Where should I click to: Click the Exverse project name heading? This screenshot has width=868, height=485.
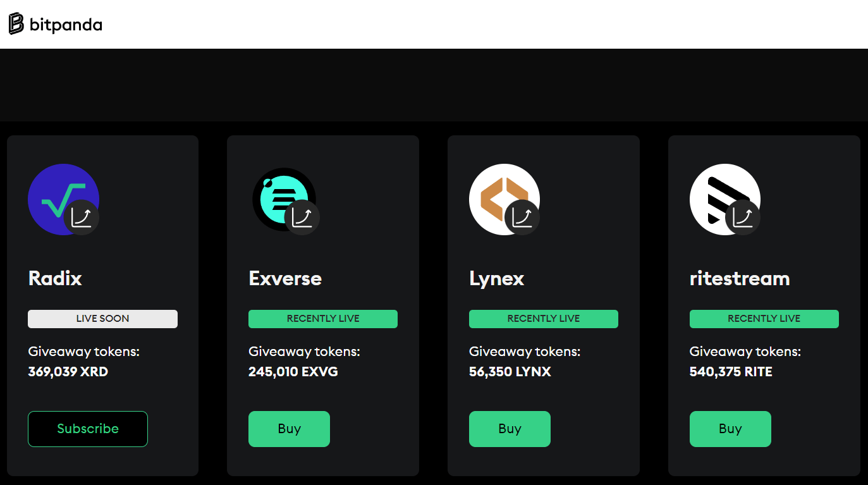coord(284,278)
